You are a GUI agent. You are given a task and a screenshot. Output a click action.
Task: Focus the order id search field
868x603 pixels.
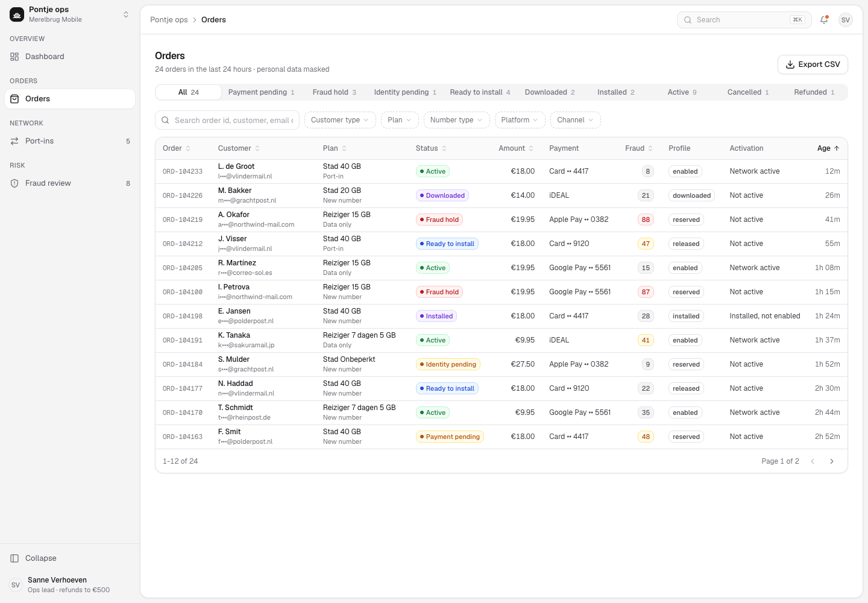[227, 120]
